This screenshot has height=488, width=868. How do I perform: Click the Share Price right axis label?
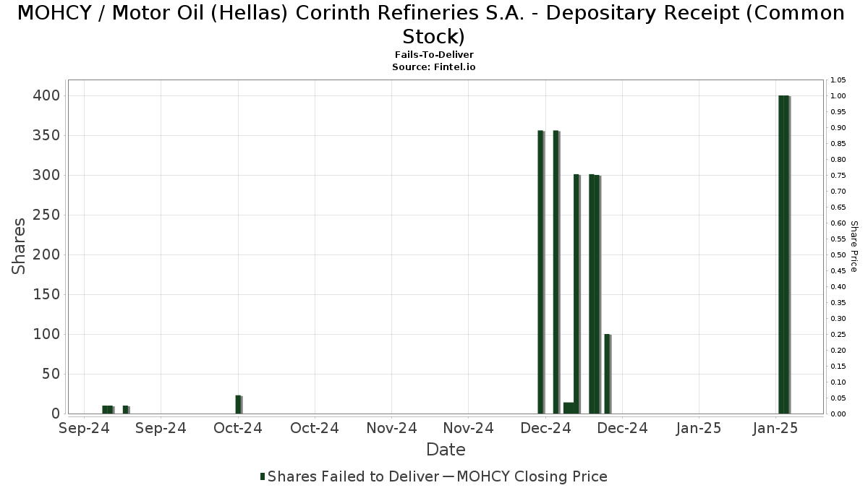[x=854, y=247]
